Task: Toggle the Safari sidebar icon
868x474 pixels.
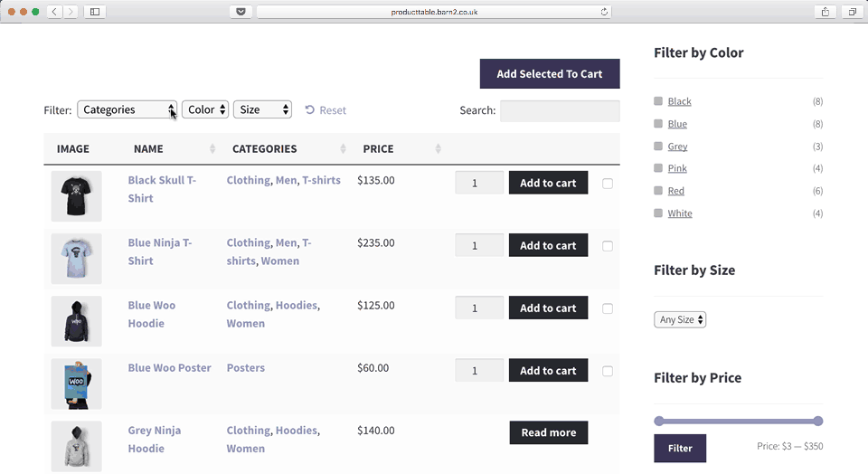Action: point(95,12)
